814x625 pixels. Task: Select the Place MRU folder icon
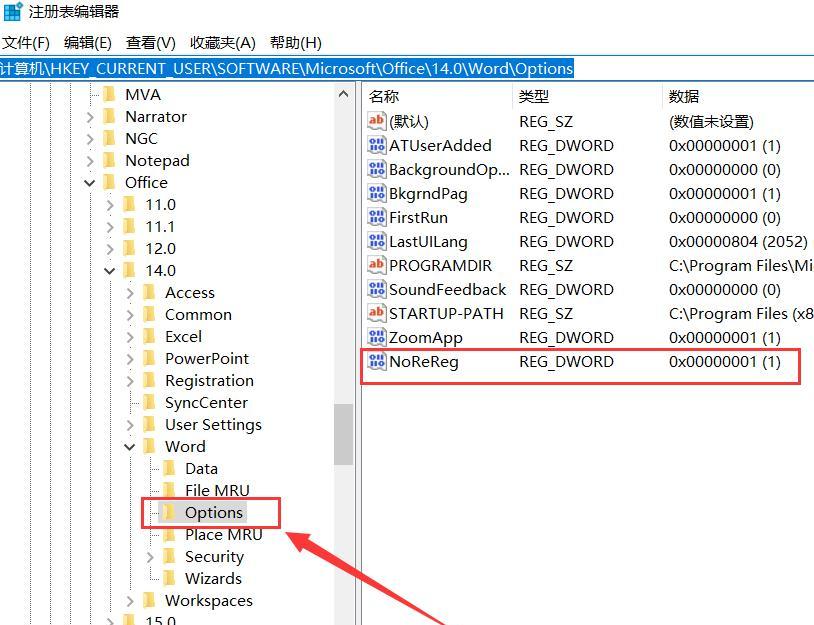pos(169,534)
